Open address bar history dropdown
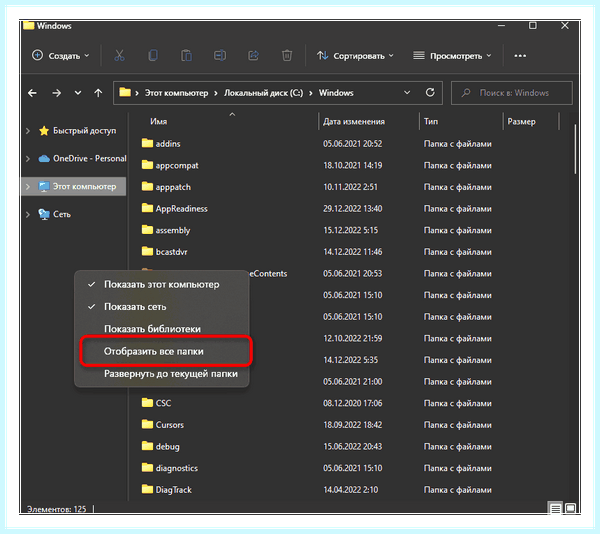Screen dimensions: 600x534 407,93
